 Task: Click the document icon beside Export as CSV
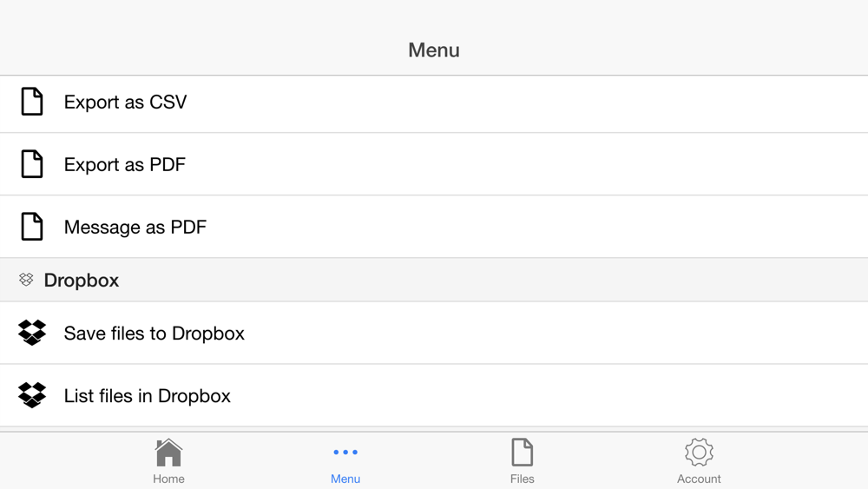[31, 102]
